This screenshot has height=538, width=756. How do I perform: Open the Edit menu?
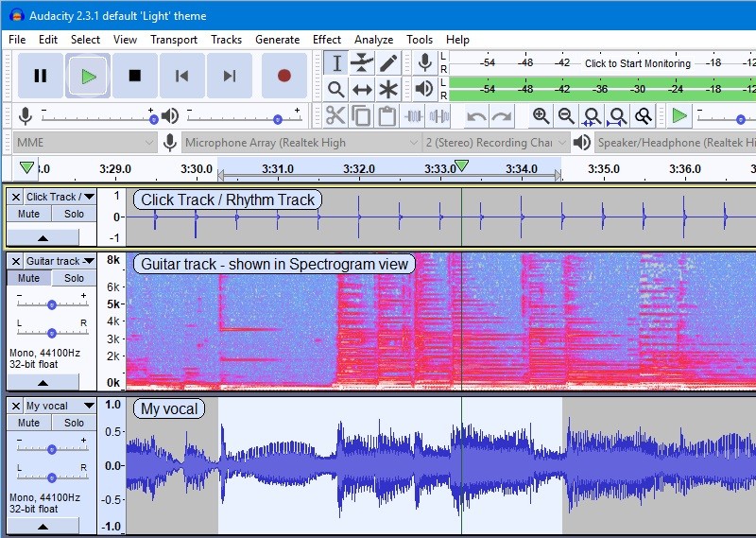tap(48, 40)
